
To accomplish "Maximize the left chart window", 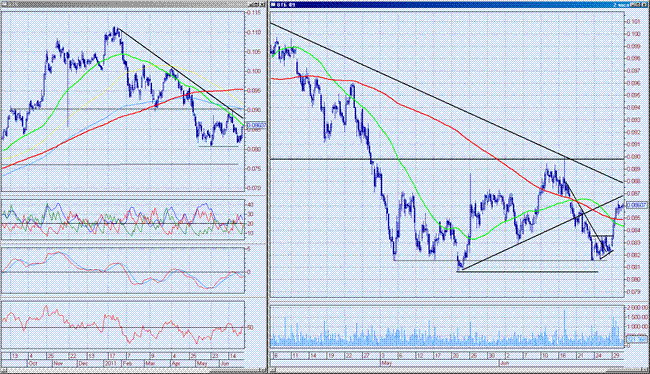I will pyautogui.click(x=255, y=4).
